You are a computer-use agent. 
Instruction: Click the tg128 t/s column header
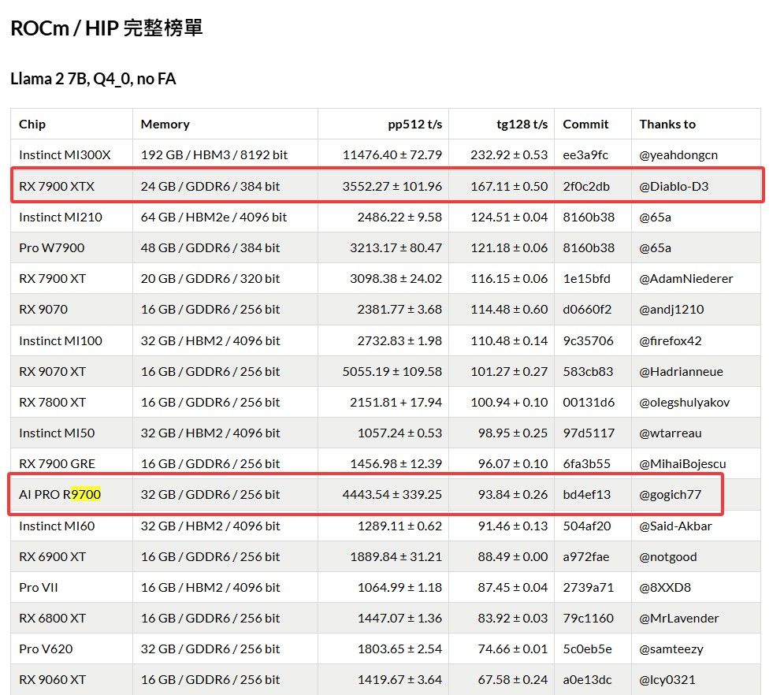click(x=522, y=124)
